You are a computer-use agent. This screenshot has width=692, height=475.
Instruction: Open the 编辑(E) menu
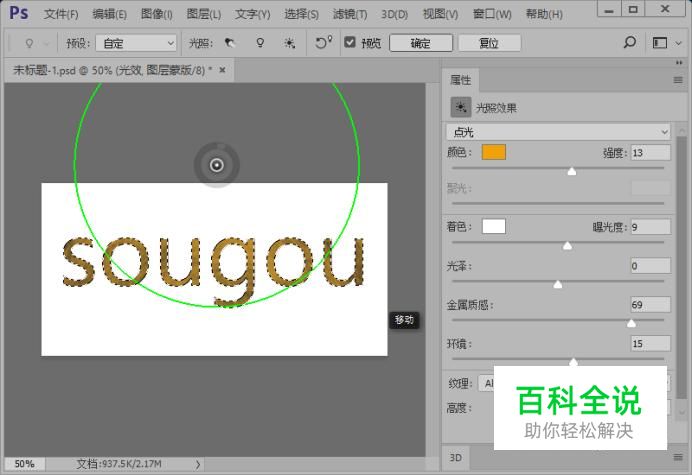[109, 14]
